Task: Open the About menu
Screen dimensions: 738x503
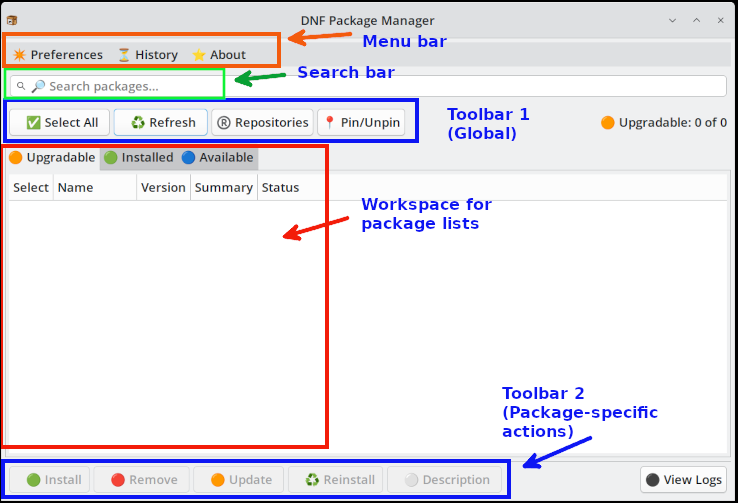Action: point(218,55)
